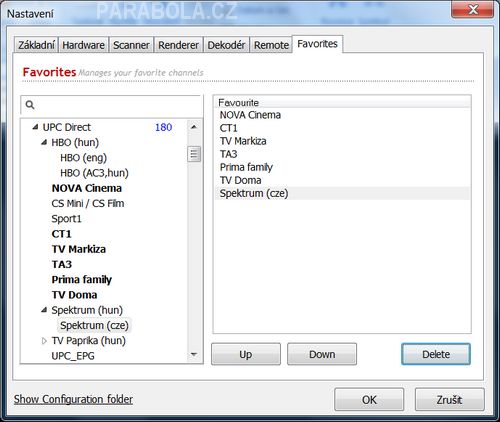Select NOVA Cinema in channel tree
500x422 pixels.
87,188
